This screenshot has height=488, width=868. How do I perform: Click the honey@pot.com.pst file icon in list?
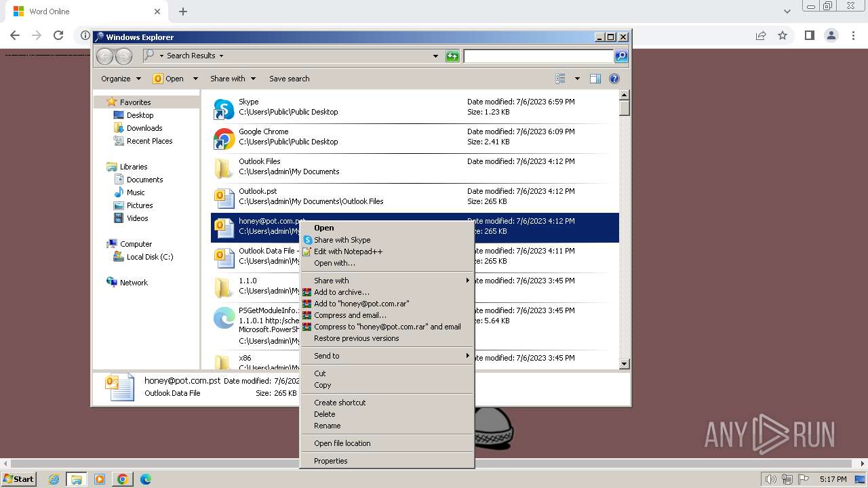[224, 228]
